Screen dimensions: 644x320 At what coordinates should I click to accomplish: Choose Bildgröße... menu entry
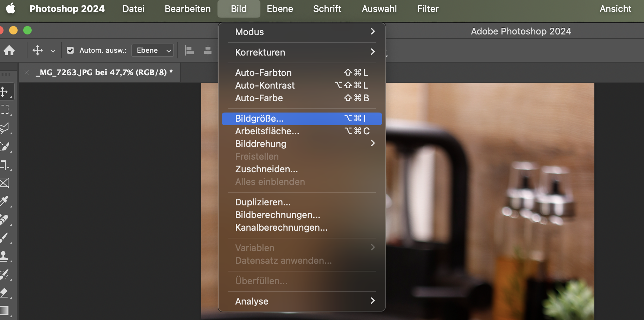(x=302, y=119)
